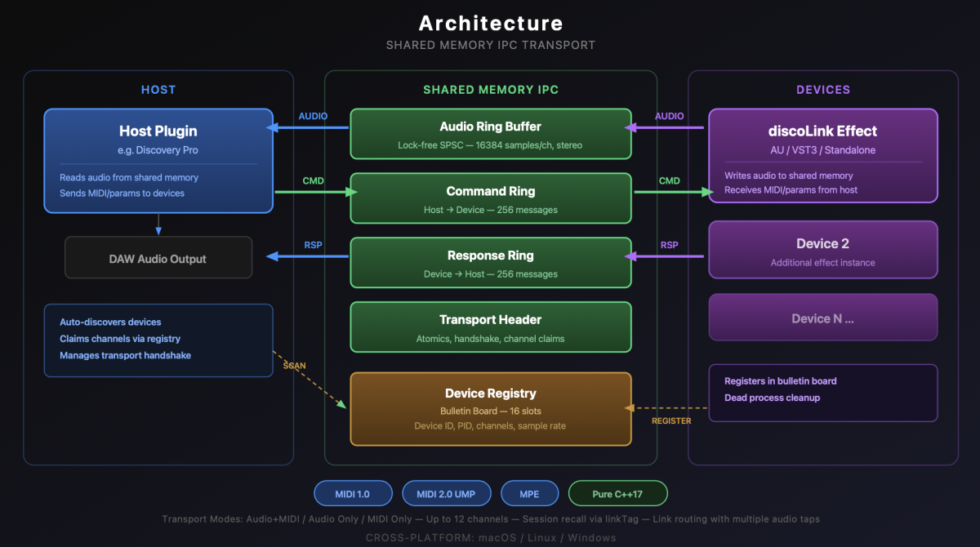The image size is (980, 547).
Task: Open the Device Registry box
Action: 490,408
